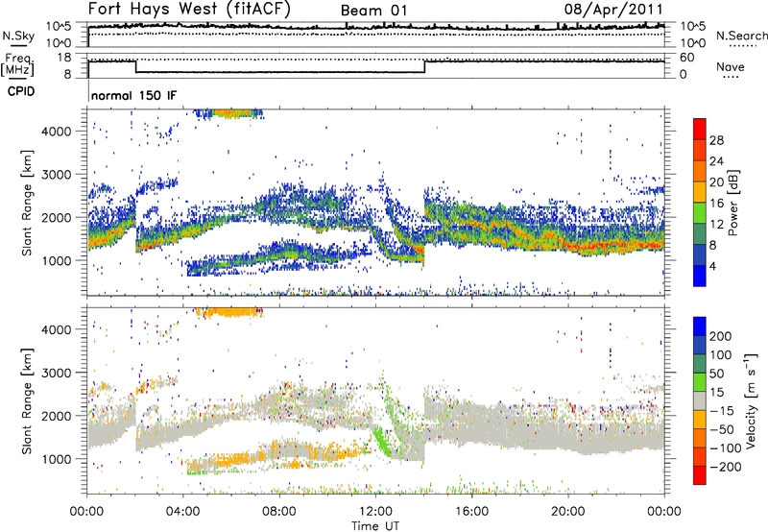
Task: Select the 'Freq. [MHz]' axis label
Action: [x=17, y=65]
